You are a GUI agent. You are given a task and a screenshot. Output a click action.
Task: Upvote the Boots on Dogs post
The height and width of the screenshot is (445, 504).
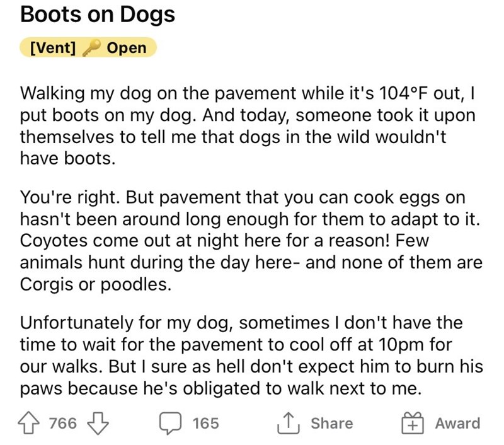(x=29, y=423)
